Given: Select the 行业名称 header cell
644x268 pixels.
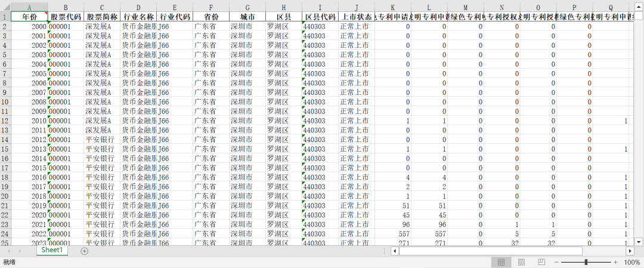Looking at the screenshot, I should [138, 17].
